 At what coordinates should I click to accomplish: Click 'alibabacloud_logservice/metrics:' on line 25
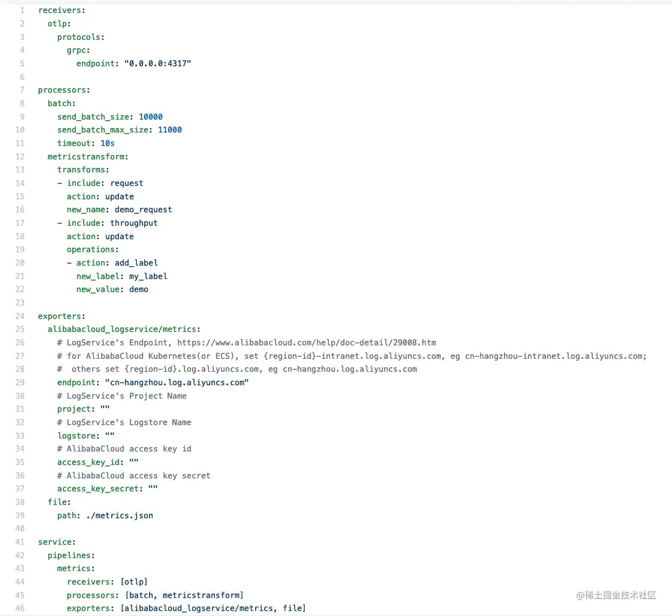click(x=124, y=329)
